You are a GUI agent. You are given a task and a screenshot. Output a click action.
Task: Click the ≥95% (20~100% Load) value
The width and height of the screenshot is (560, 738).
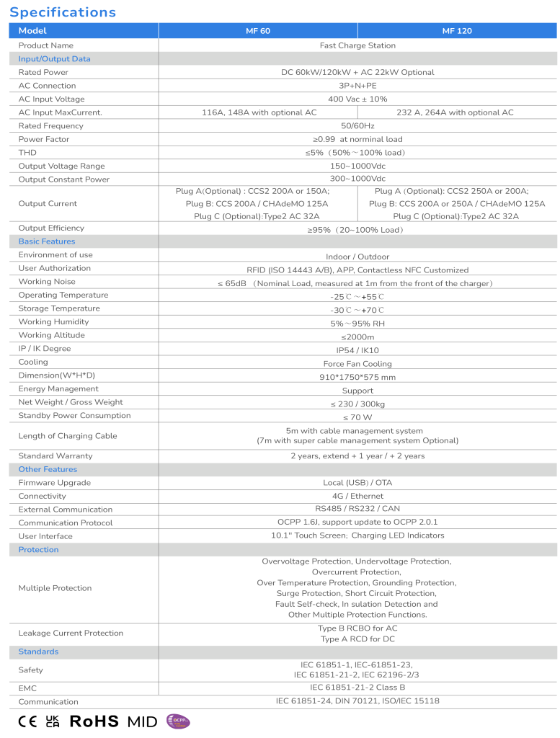coord(357,230)
